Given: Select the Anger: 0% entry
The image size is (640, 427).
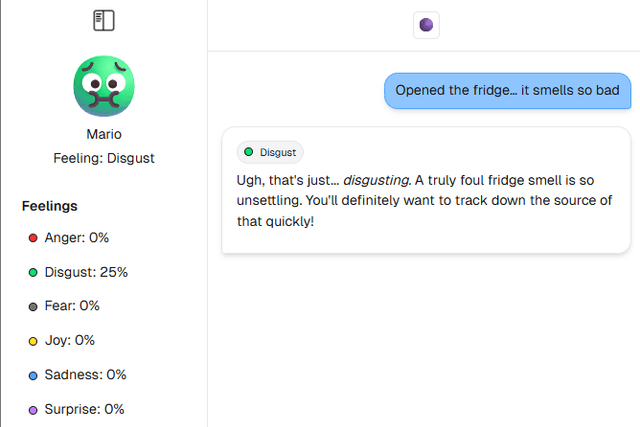Looking at the screenshot, I should (x=77, y=238).
